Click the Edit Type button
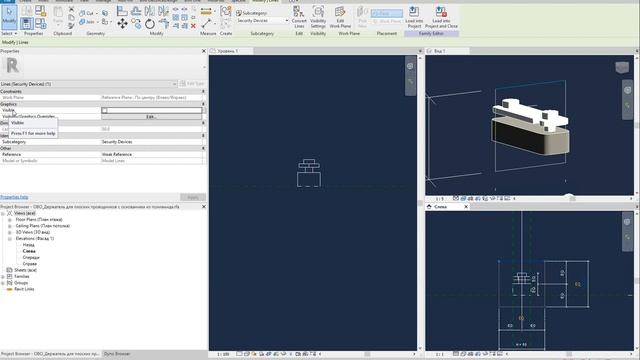 192,84
